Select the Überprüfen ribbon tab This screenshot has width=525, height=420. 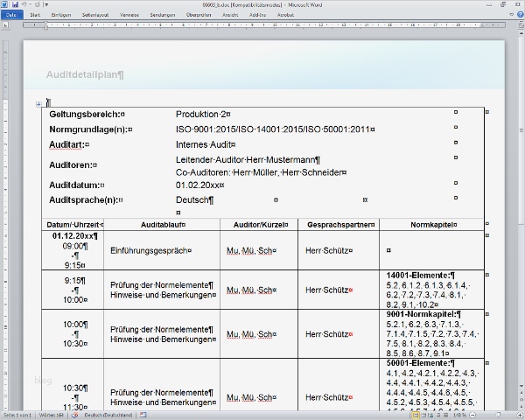coord(199,15)
